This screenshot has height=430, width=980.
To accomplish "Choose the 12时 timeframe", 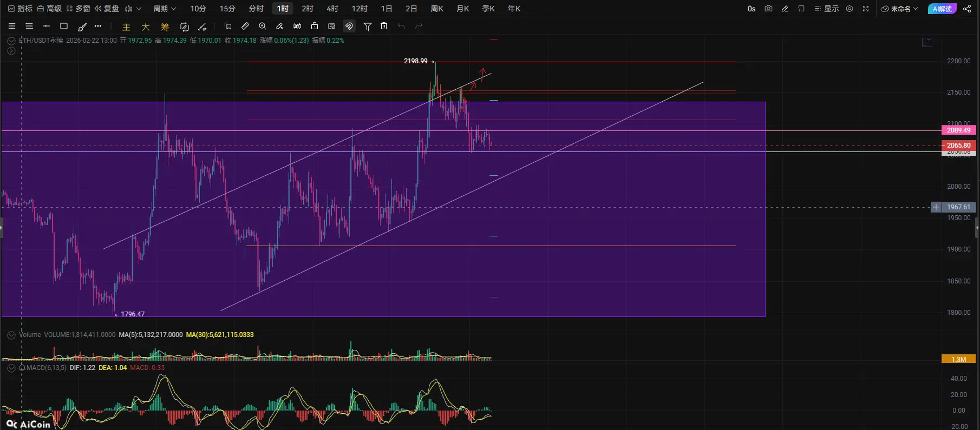I will click(x=360, y=9).
